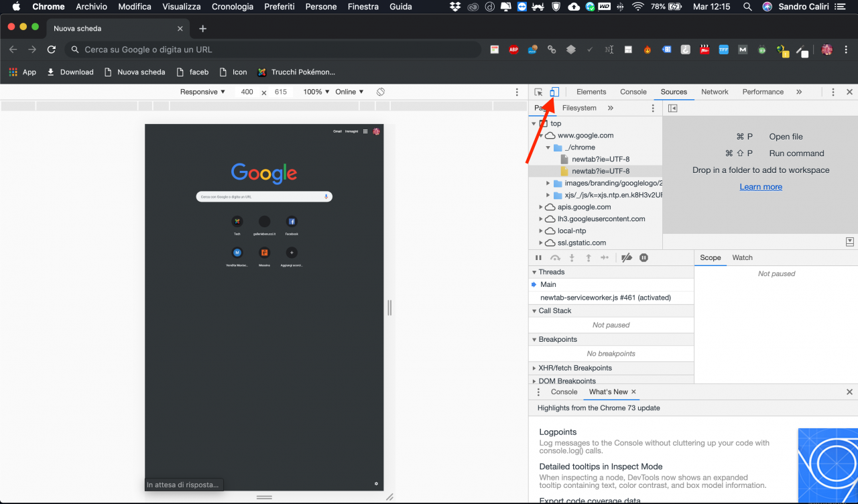
Task: Select the Scope tab
Action: (711, 258)
